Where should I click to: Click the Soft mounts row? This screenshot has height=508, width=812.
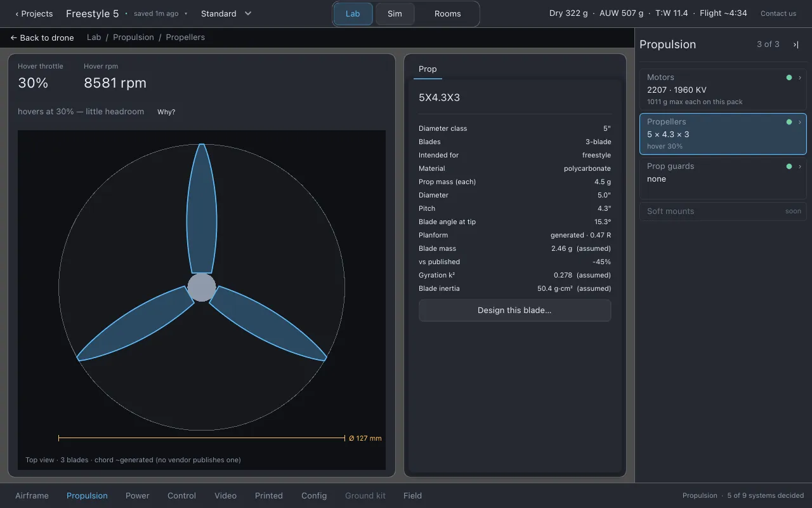(x=723, y=211)
